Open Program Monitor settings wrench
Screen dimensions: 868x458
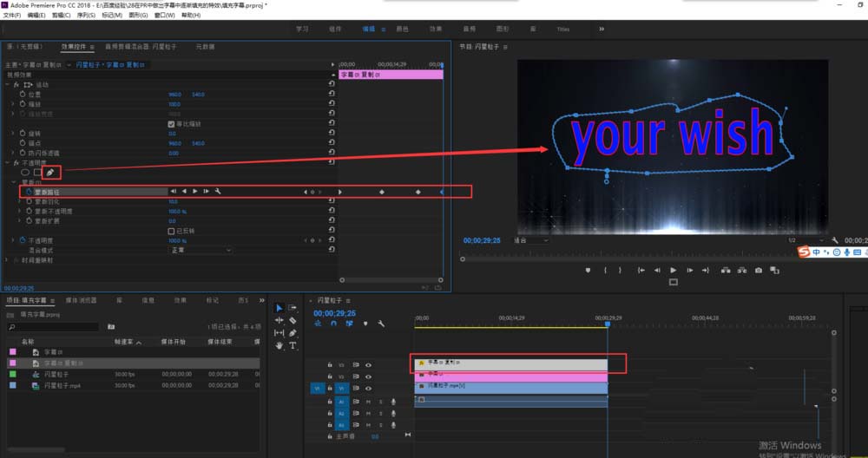click(x=835, y=240)
